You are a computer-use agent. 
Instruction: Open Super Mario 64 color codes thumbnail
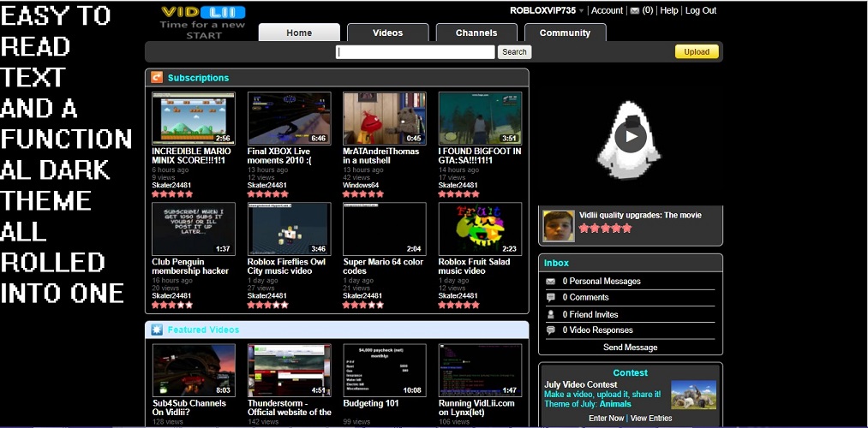(385, 229)
